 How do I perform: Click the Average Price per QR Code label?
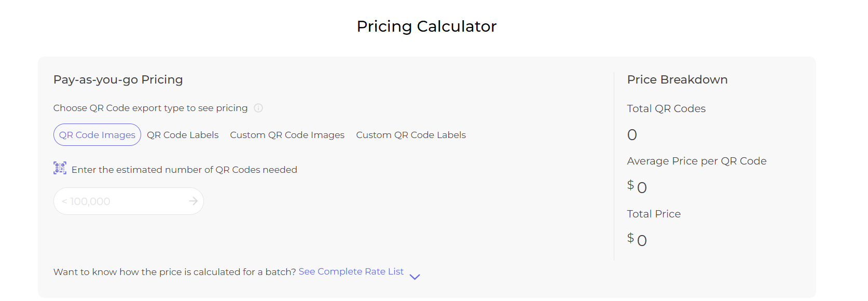[697, 161]
